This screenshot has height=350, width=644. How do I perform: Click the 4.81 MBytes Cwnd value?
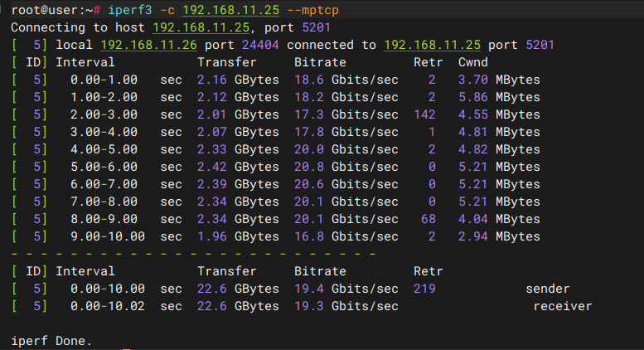tap(499, 132)
